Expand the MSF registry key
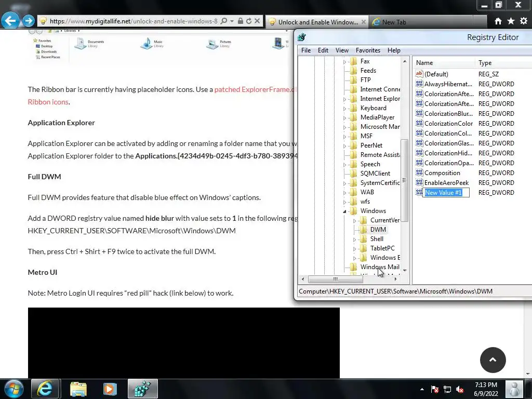Screen dimensions: 532x399 click(344, 137)
